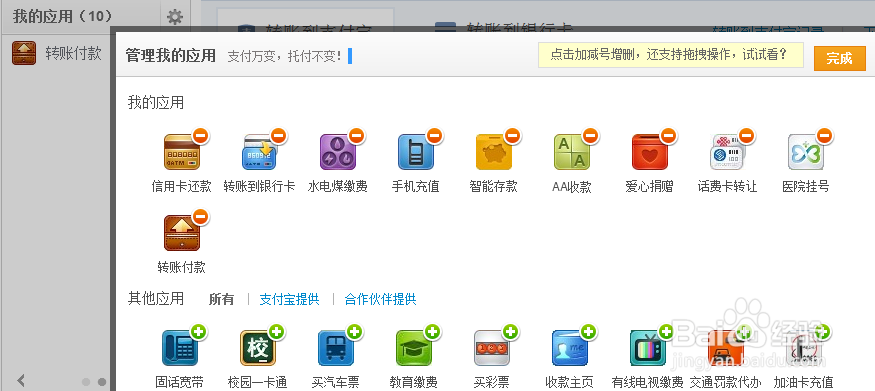Remove 话费卡转让 using the minus badge
Viewport: 875px width, 391px height.
pyautogui.click(x=746, y=136)
